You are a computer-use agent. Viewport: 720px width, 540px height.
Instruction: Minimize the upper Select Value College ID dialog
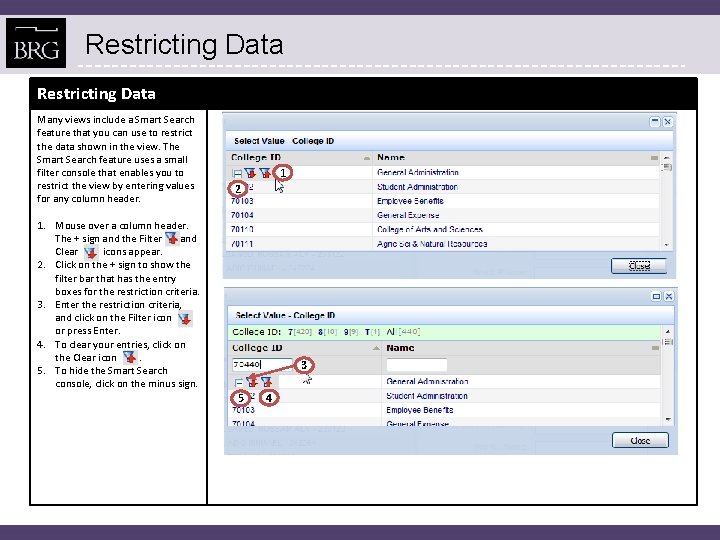click(655, 122)
